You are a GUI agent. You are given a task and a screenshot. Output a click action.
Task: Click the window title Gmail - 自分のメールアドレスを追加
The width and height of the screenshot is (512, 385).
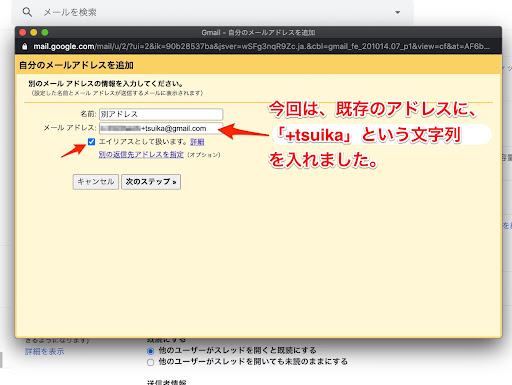pyautogui.click(x=258, y=33)
